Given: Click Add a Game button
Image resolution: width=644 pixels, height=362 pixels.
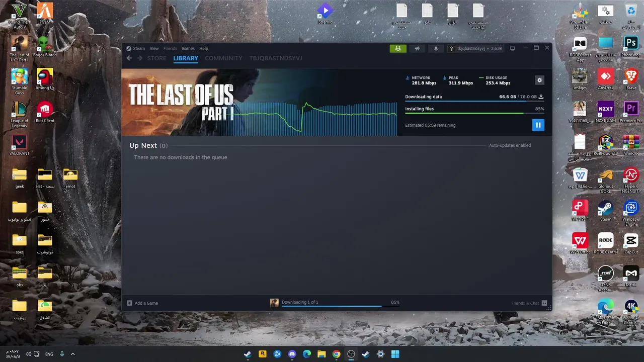Looking at the screenshot, I should 142,303.
